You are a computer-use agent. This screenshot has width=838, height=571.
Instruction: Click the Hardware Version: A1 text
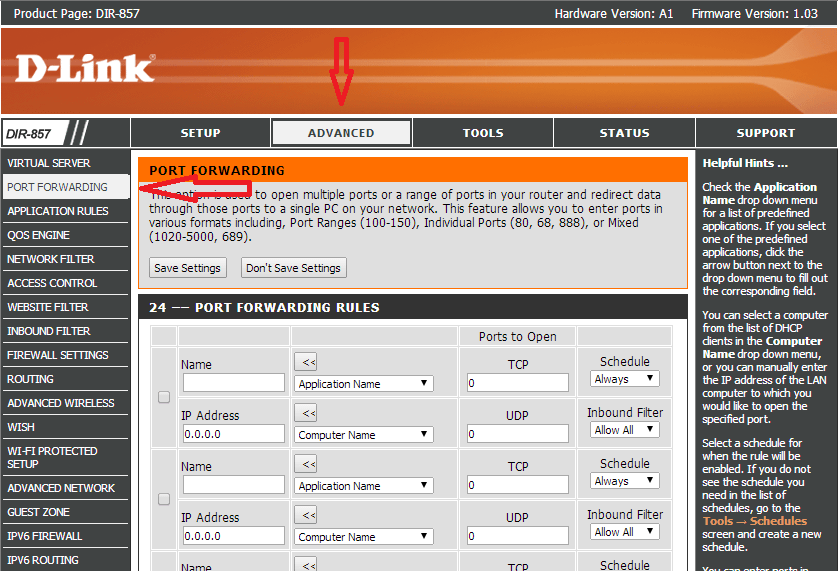coord(614,13)
